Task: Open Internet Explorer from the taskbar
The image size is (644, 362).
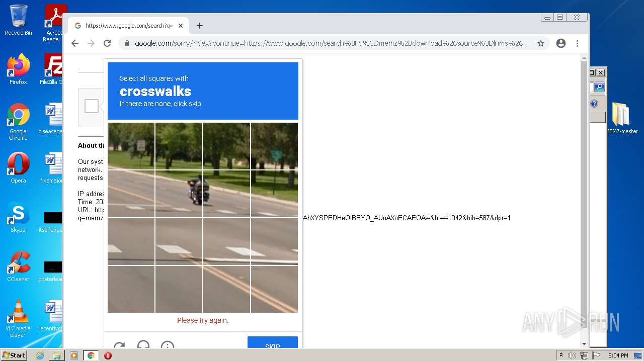Action: (40, 355)
